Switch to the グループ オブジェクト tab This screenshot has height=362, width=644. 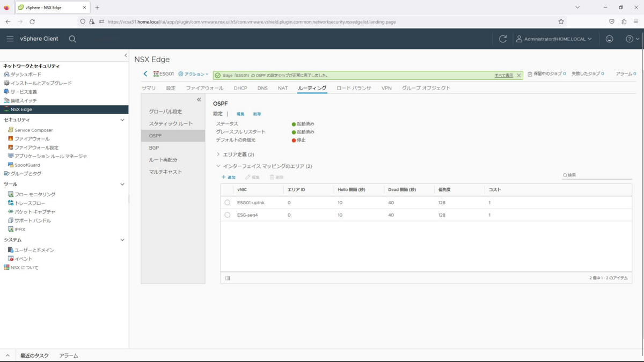[x=426, y=88]
